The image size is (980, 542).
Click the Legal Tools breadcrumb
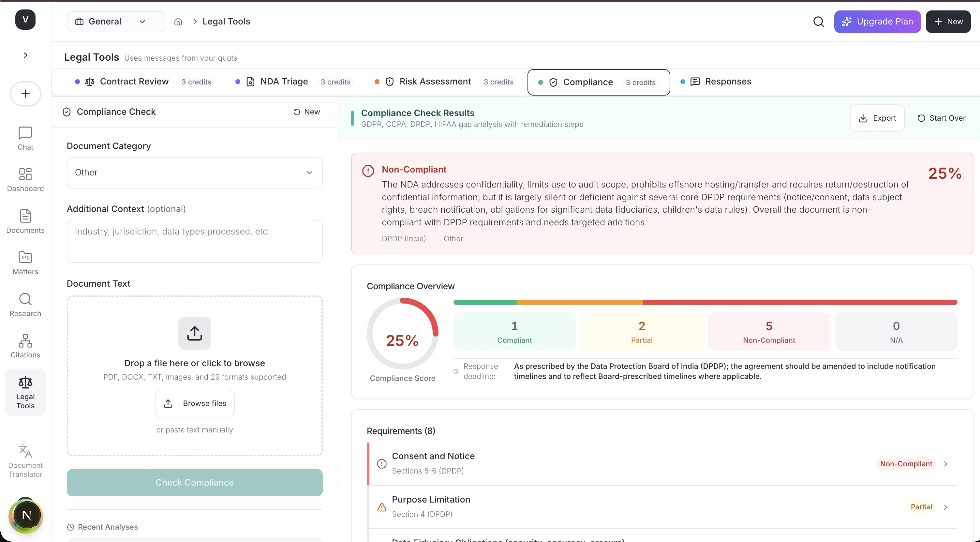(226, 22)
